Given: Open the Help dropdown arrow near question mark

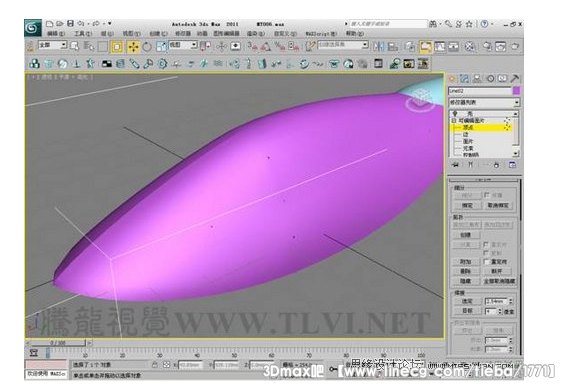Looking at the screenshot, I should pyautogui.click(x=492, y=24).
